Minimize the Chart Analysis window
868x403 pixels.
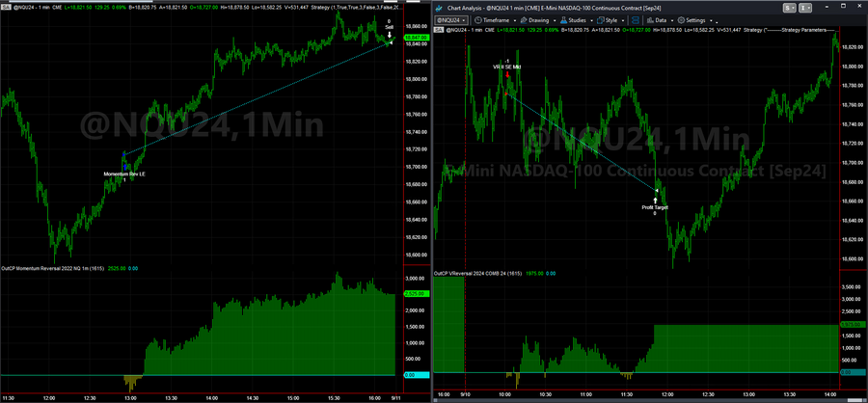827,7
